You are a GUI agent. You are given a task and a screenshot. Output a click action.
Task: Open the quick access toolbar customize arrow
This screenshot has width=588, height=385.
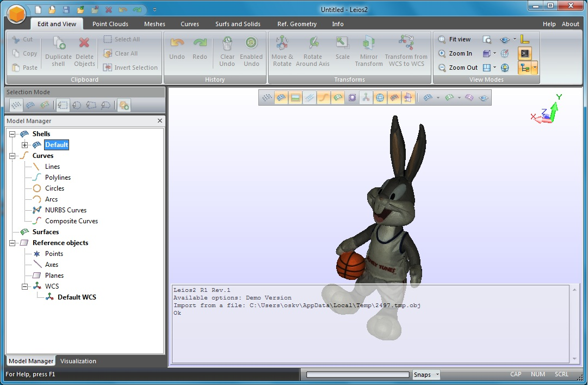click(x=154, y=10)
